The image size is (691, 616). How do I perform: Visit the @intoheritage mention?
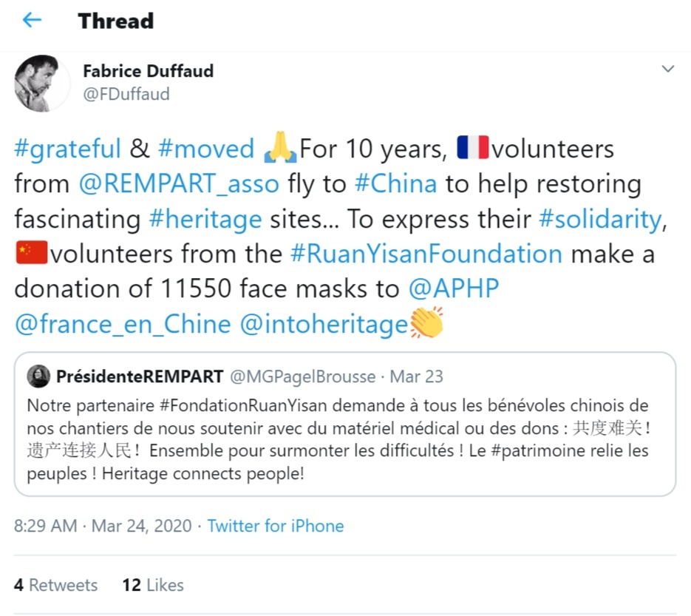click(324, 325)
